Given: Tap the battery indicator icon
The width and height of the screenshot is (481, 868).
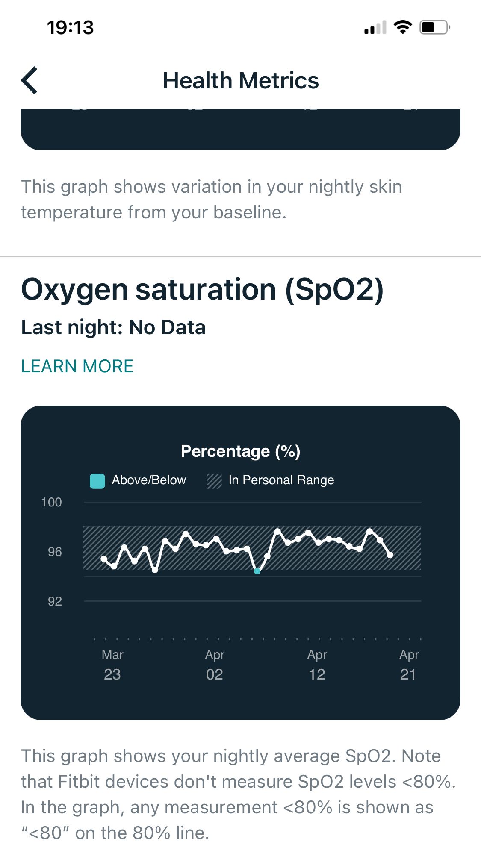Looking at the screenshot, I should pyautogui.click(x=434, y=27).
